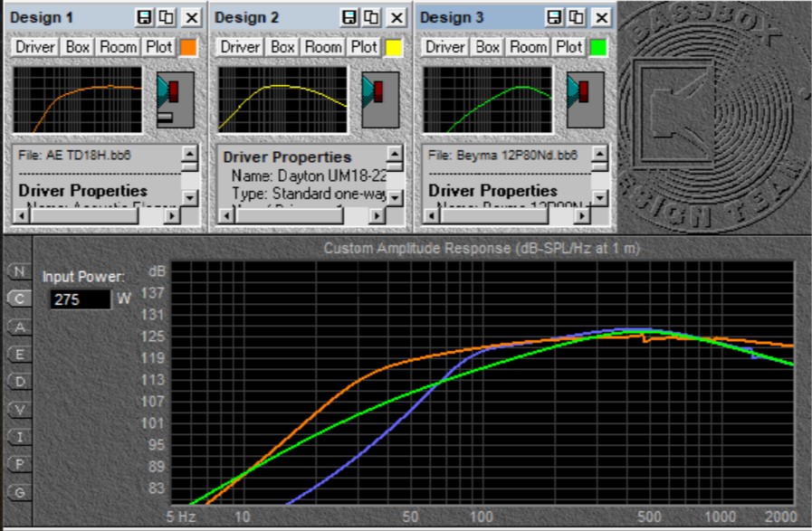Save Design 1 with the disk icon
812x531 pixels.
coord(144,17)
